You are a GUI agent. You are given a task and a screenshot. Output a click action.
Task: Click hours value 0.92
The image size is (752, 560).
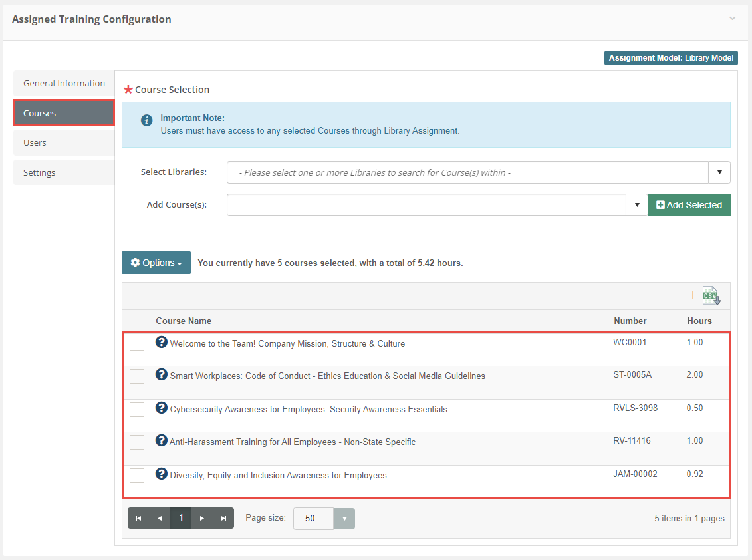click(x=694, y=474)
